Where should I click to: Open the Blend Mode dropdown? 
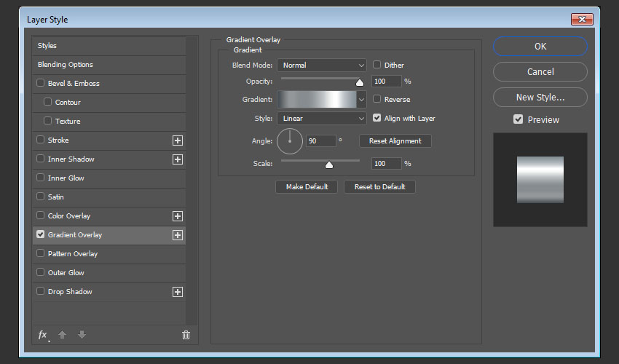321,66
